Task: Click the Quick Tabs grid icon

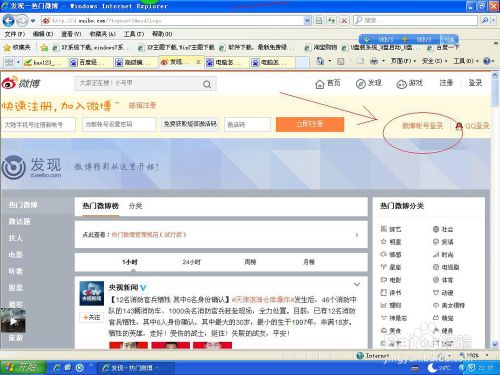Action: [x=9, y=62]
